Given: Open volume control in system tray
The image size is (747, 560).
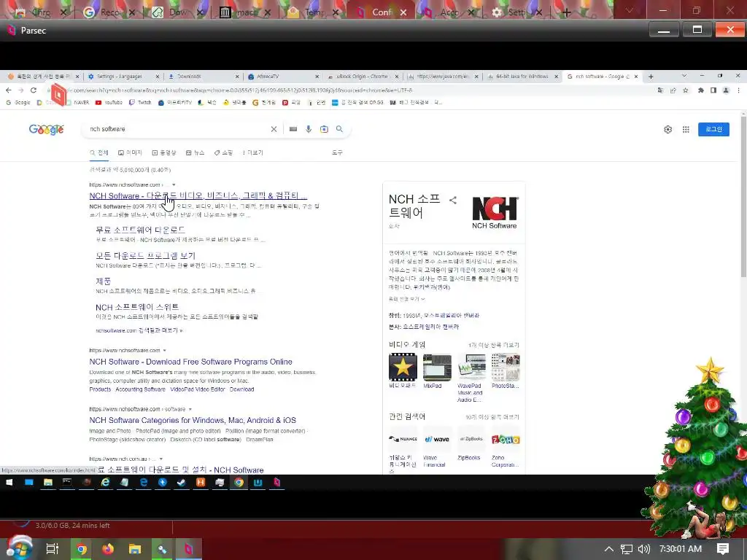Looking at the screenshot, I should (643, 549).
